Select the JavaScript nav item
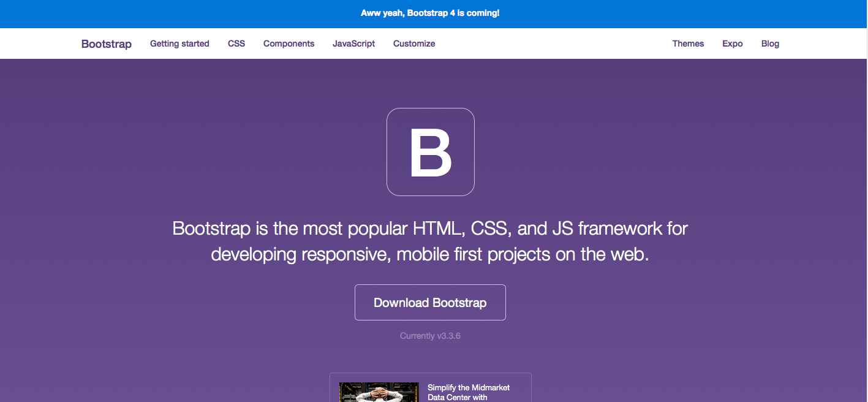 click(x=354, y=44)
